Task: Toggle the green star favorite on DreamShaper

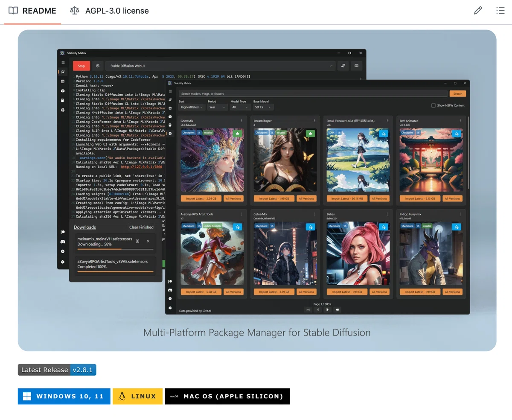Action: pos(310,134)
